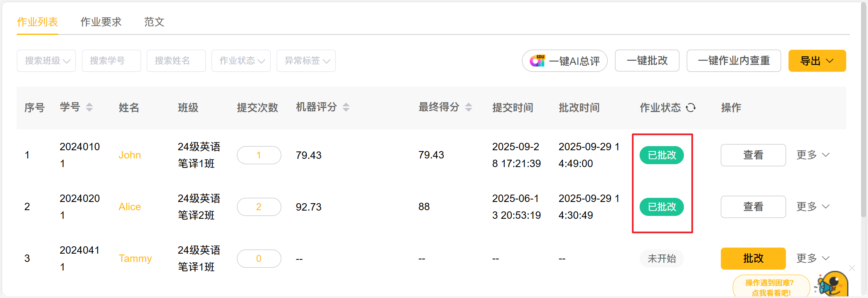Open the 搜索班级 dropdown

(46, 61)
